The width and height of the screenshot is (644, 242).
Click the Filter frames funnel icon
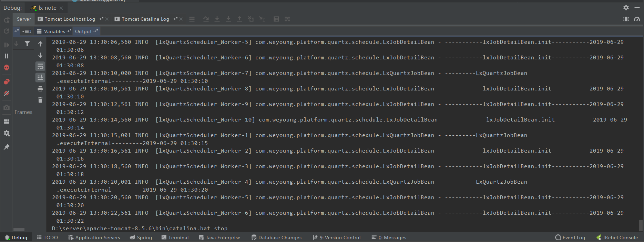pos(27,43)
